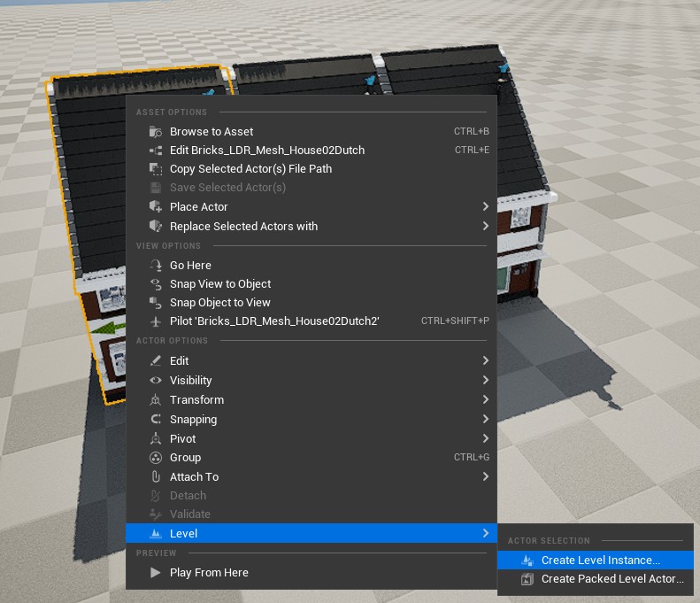This screenshot has width=700, height=603.
Task: Click the Attach To paperclip icon
Action: click(156, 476)
